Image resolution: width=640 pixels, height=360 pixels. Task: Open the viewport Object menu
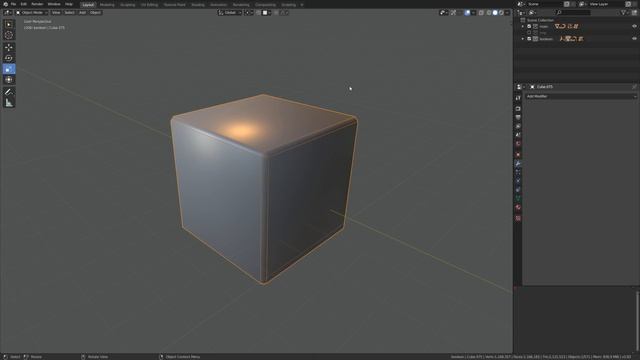(x=95, y=13)
